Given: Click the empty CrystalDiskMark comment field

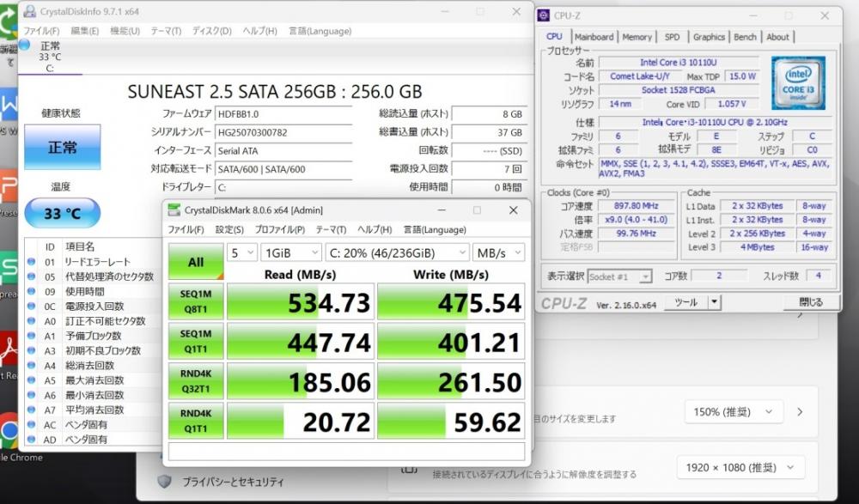Looking at the screenshot, I should pyautogui.click(x=346, y=452).
